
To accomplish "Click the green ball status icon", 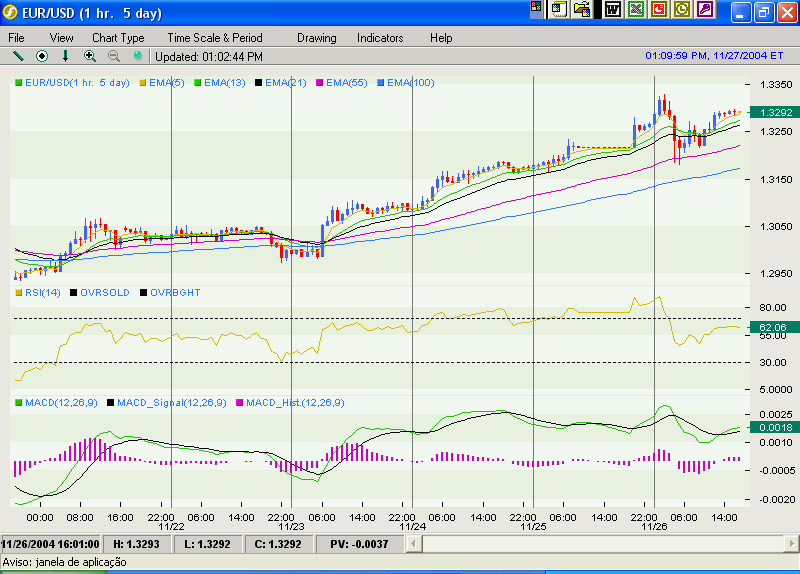I will 138,56.
